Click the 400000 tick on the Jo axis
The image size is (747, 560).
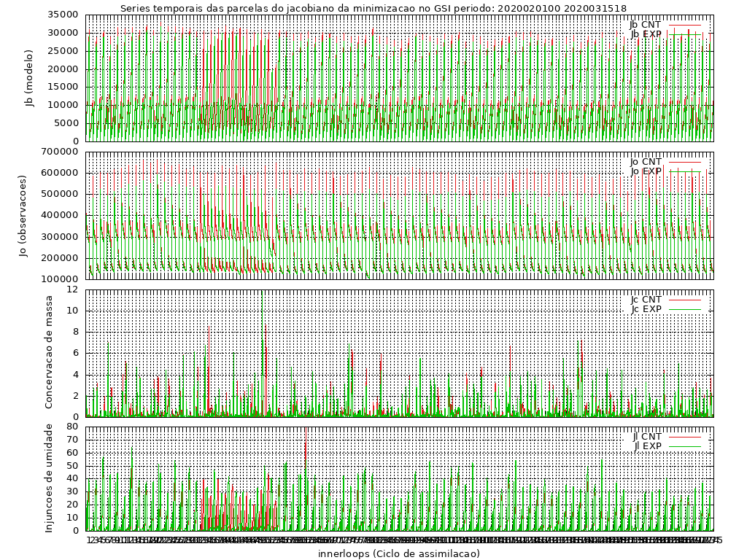[60, 215]
